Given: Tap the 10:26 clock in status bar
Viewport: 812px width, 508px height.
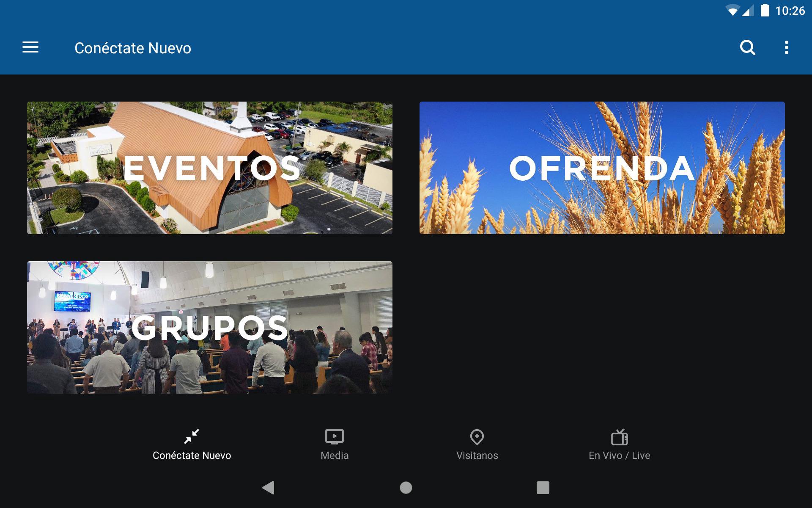Looking at the screenshot, I should pyautogui.click(x=790, y=11).
